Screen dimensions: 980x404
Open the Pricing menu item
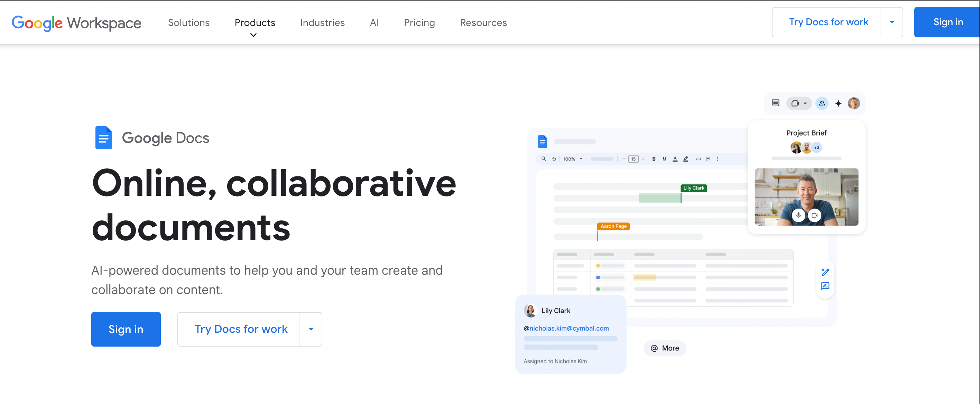(419, 22)
